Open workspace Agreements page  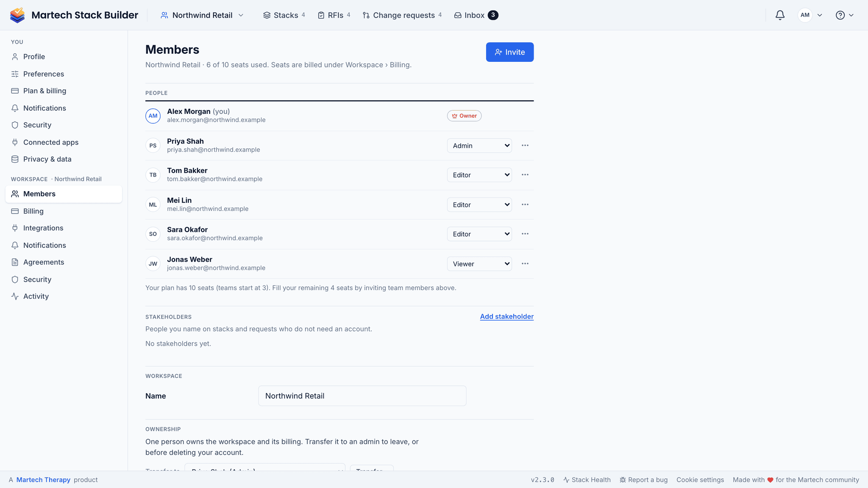[64, 262]
